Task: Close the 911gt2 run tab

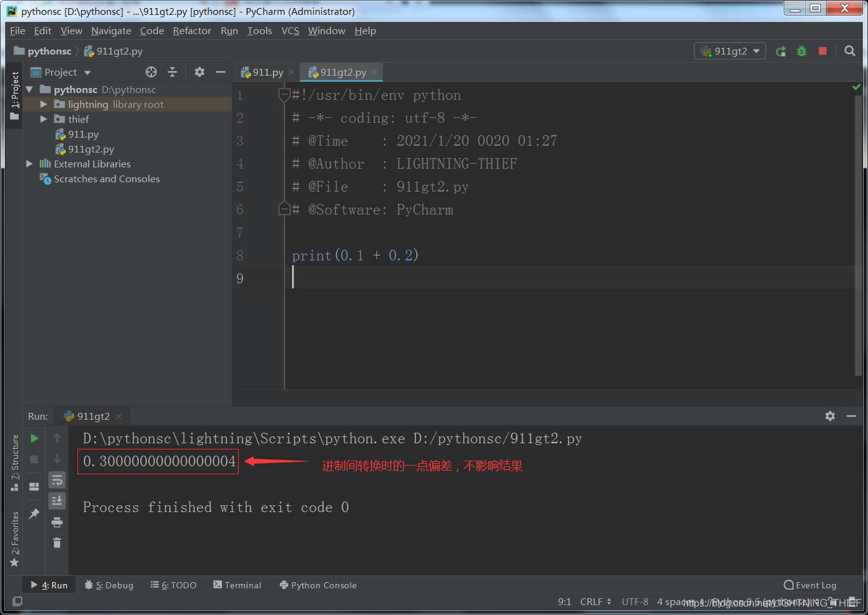Action: [118, 417]
